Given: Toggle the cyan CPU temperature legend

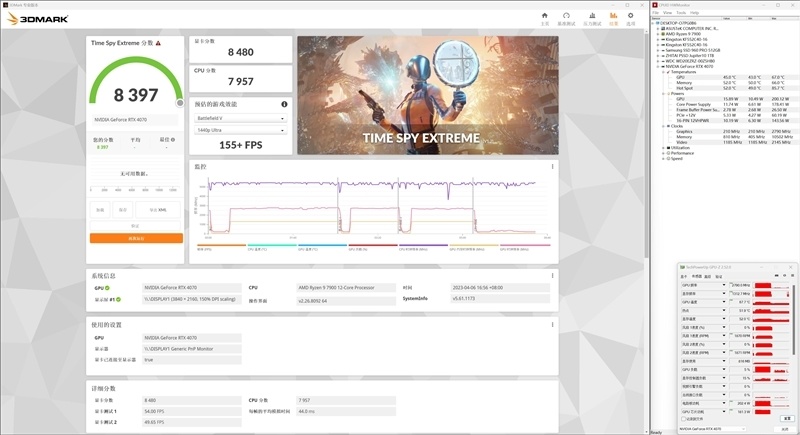Looking at the screenshot, I should 271,247.
